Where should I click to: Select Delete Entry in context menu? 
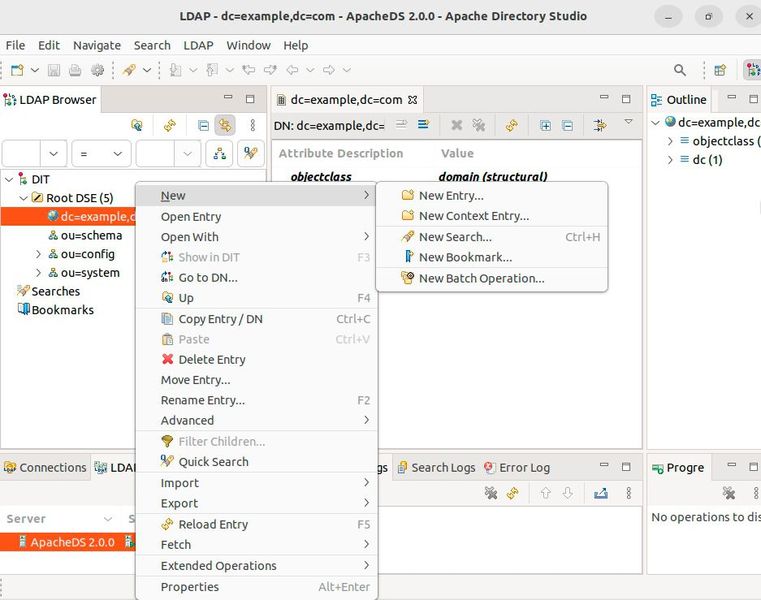click(256, 360)
